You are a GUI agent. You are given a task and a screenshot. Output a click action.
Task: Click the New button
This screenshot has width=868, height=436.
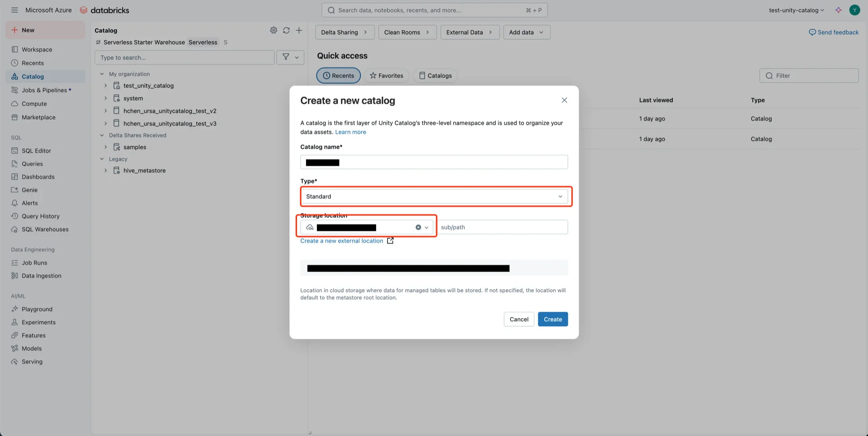45,30
